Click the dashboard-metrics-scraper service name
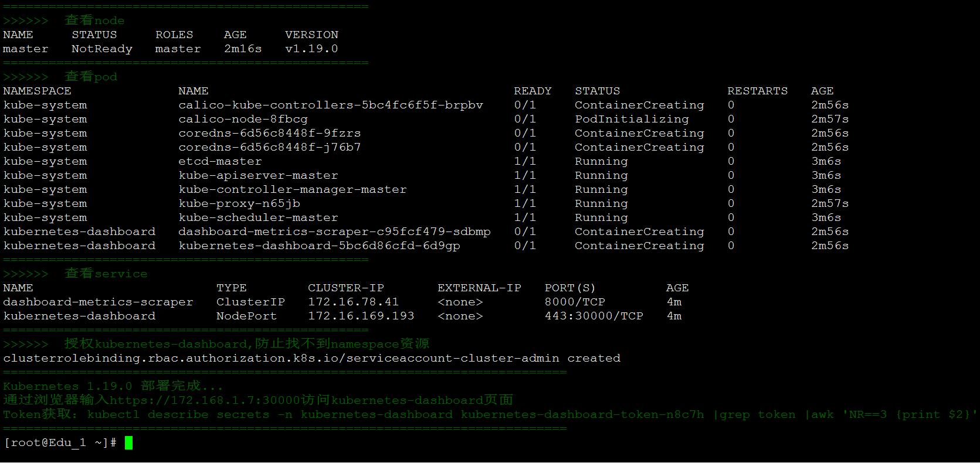Screen dimensions: 980x463 (98, 302)
